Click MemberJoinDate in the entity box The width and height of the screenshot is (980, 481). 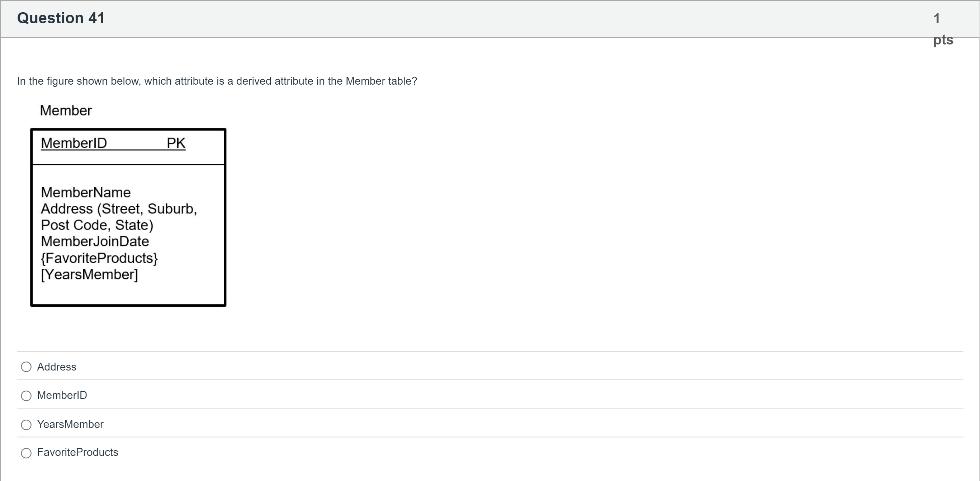(x=95, y=242)
